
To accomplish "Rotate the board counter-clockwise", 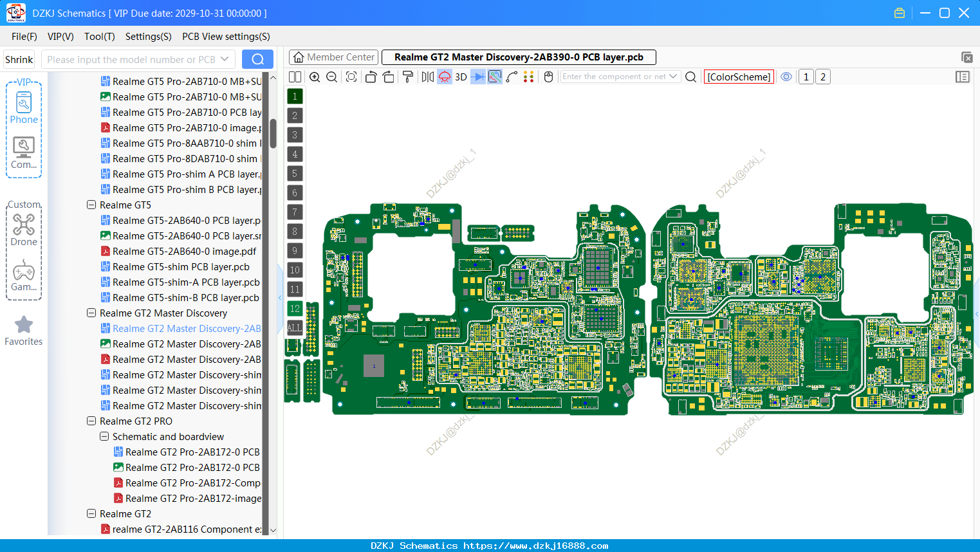I will point(371,77).
